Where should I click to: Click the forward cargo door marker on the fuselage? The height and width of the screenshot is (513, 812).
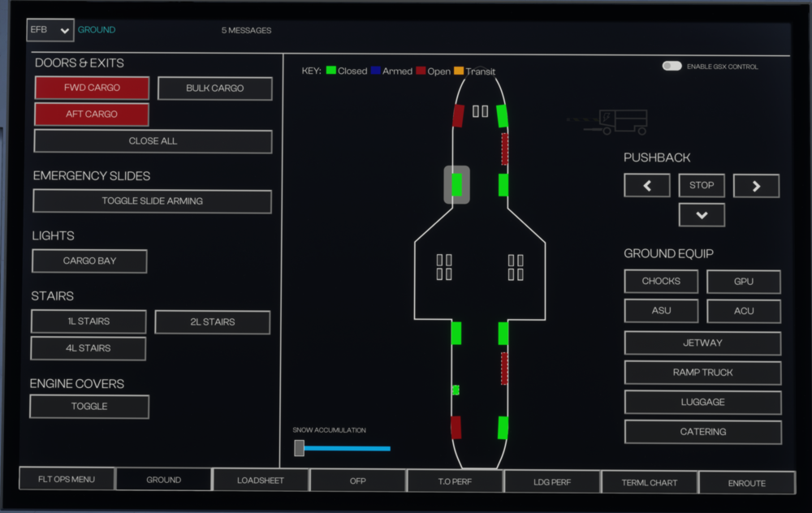[504, 149]
